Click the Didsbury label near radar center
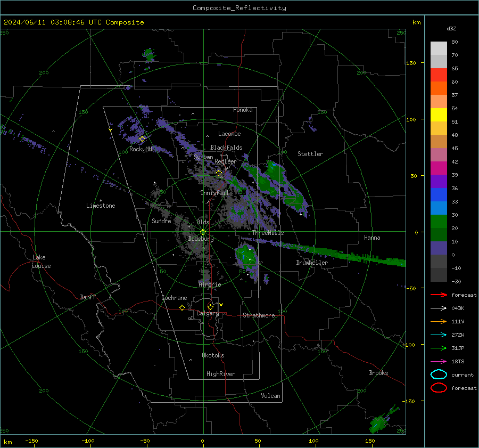The height and width of the screenshot is (448, 479). [x=201, y=239]
